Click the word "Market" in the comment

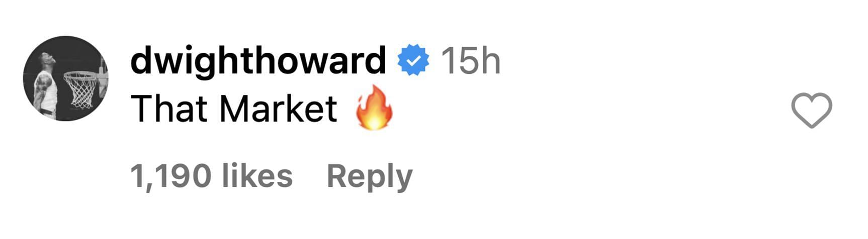(279, 109)
